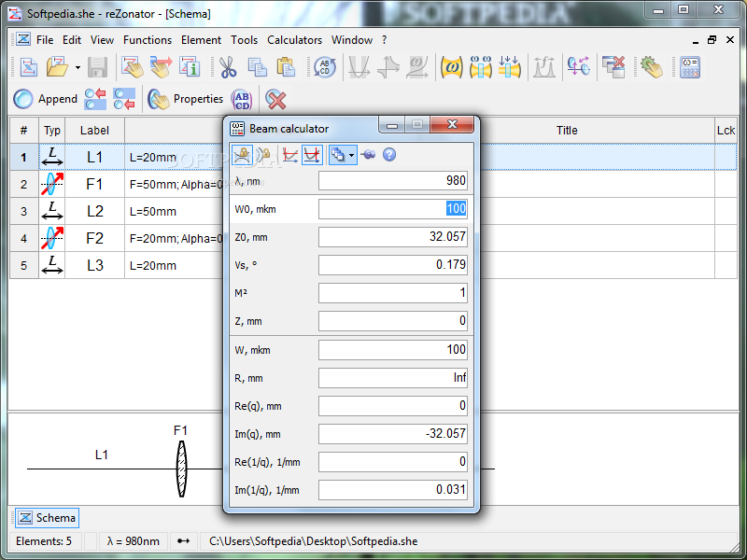The image size is (747, 560).
Task: Open the File menu
Action: (x=45, y=40)
